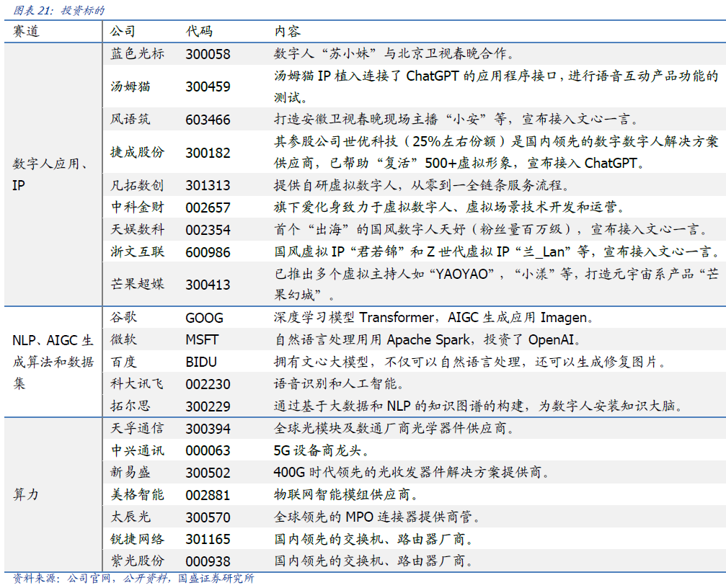Click the company name 美格智能
This screenshot has width=726, height=588.
tap(137, 494)
